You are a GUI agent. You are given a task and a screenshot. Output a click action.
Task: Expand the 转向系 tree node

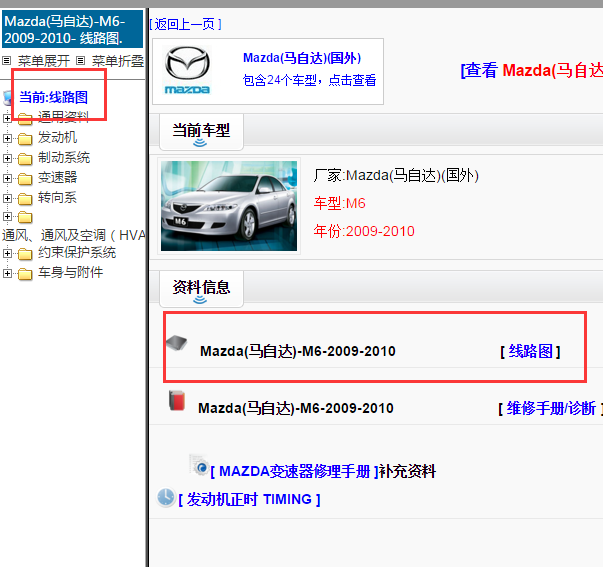[7, 198]
